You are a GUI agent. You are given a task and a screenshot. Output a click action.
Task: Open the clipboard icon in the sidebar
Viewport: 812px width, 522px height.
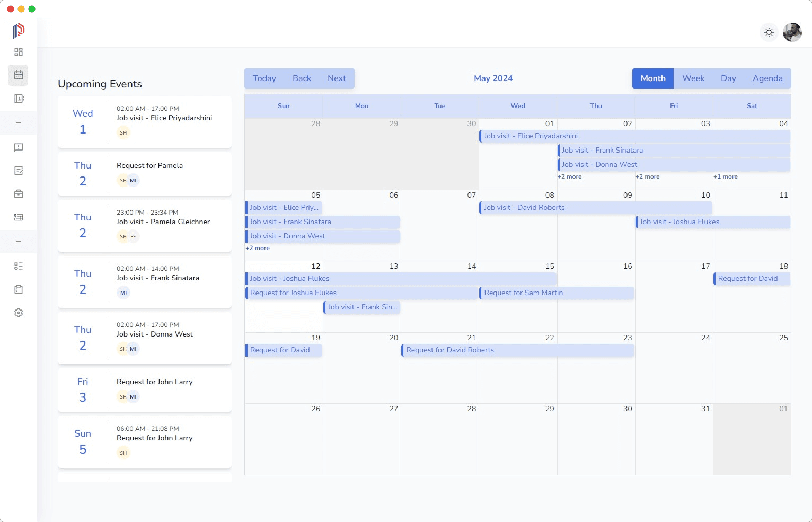[18, 289]
